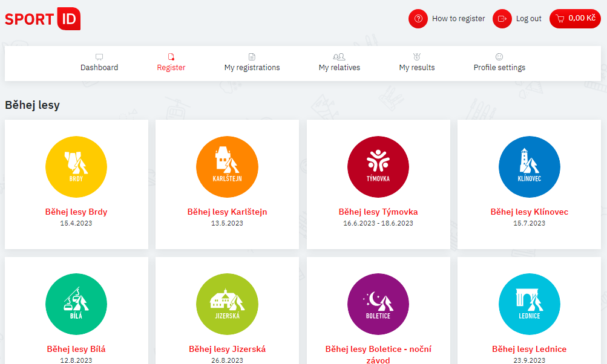The image size is (607, 364).
Task: Open the cart showing 0,00 Kč
Action: click(575, 19)
